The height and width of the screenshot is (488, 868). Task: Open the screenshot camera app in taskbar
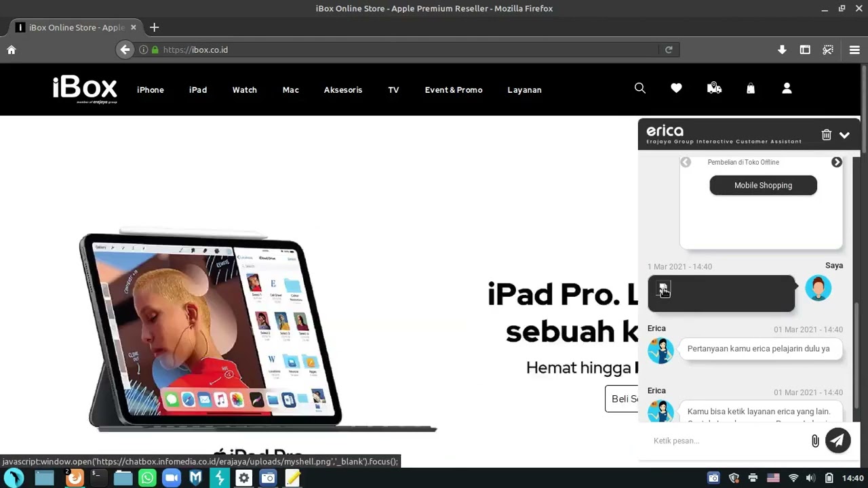pos(268,478)
